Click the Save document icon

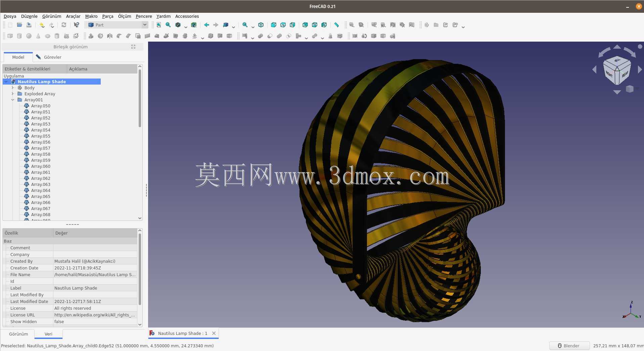[x=29, y=25]
